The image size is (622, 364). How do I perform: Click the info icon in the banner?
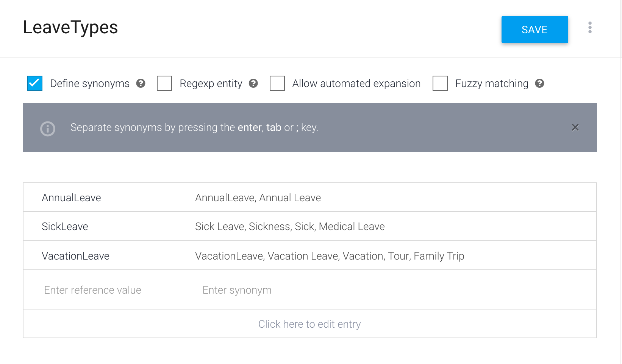pyautogui.click(x=48, y=129)
